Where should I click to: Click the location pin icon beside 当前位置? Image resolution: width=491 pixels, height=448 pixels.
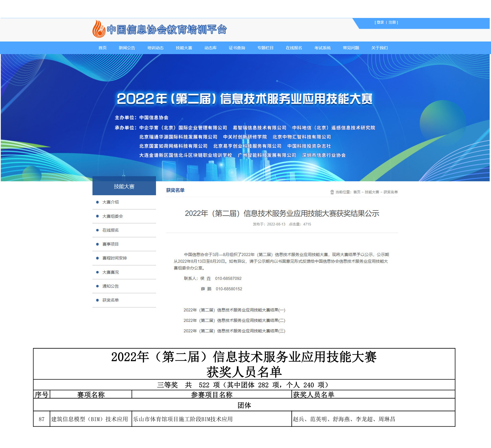332,192
